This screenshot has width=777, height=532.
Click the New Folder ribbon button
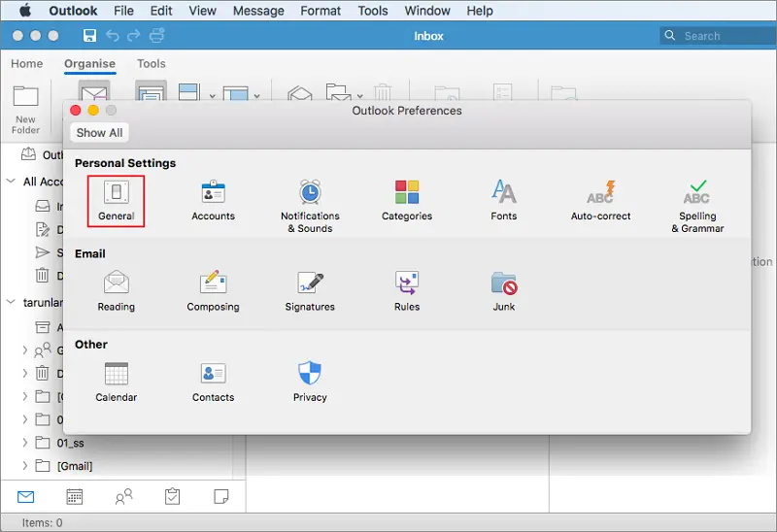pyautogui.click(x=26, y=110)
